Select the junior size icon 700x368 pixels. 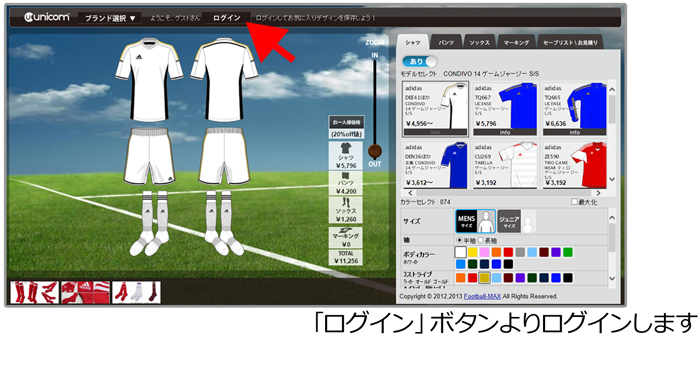pyautogui.click(x=517, y=221)
